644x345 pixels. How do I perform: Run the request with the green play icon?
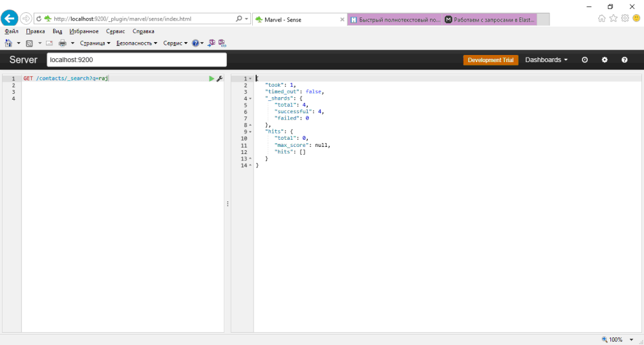pyautogui.click(x=211, y=78)
